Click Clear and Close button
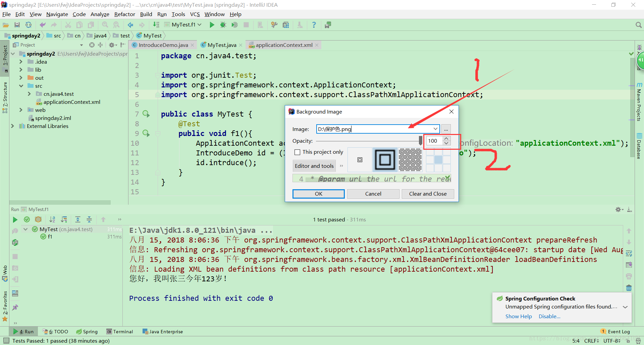Screen dimensions: 644x345 [x=428, y=194]
